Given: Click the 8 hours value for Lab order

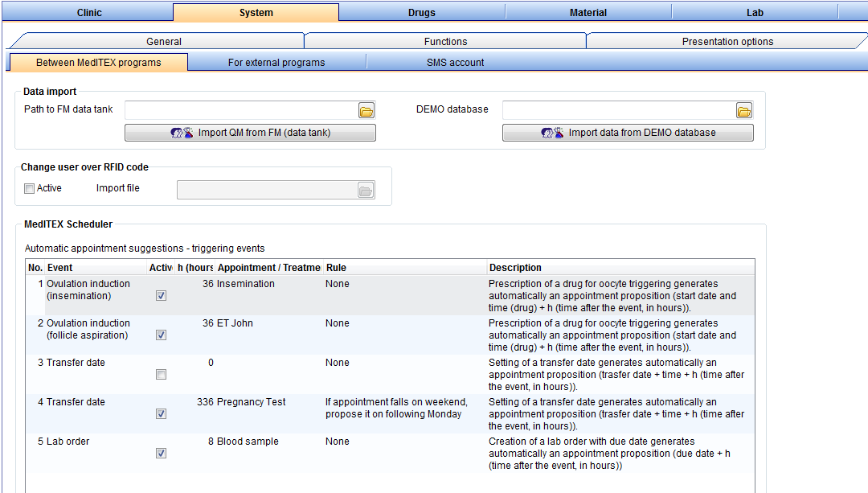Looking at the screenshot, I should pos(211,441).
